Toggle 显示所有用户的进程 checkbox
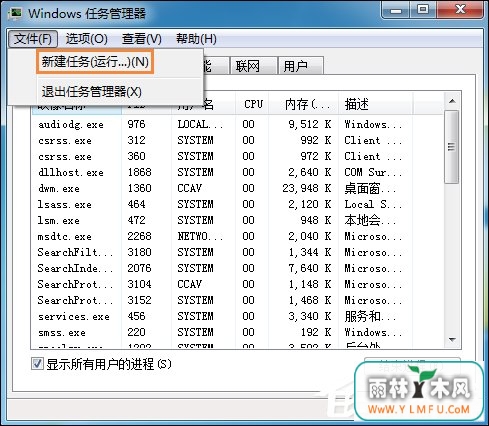Viewport: 489px width, 426px height. [x=37, y=364]
